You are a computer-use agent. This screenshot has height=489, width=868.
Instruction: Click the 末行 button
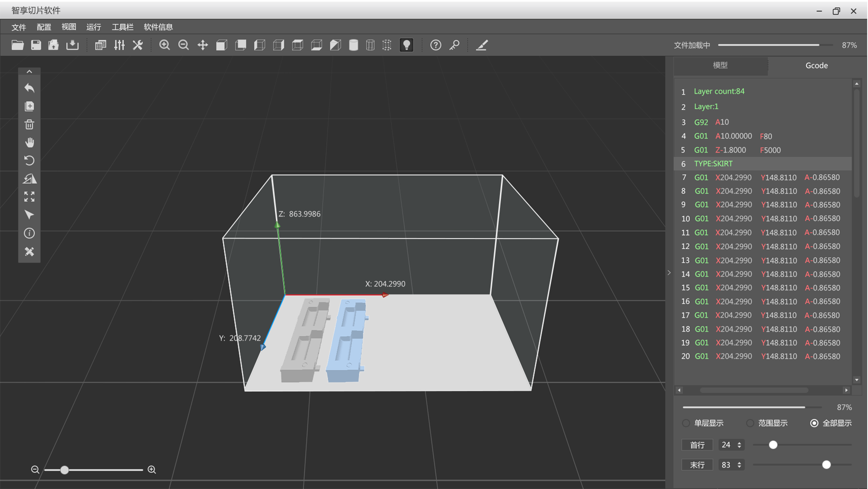pyautogui.click(x=697, y=465)
